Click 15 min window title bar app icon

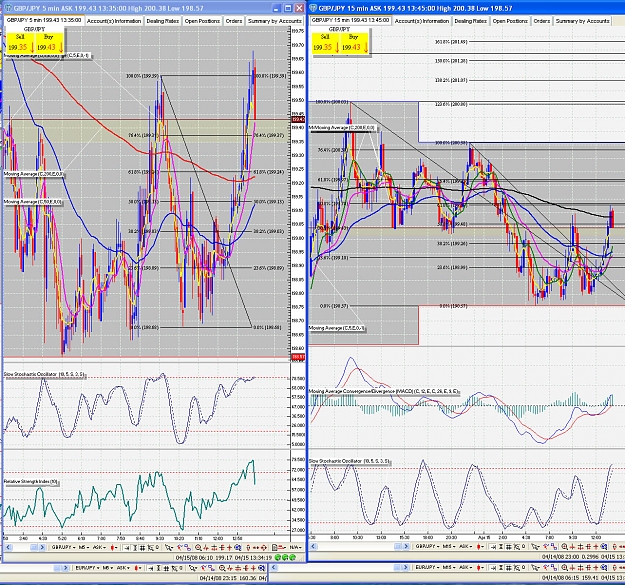tap(312, 8)
